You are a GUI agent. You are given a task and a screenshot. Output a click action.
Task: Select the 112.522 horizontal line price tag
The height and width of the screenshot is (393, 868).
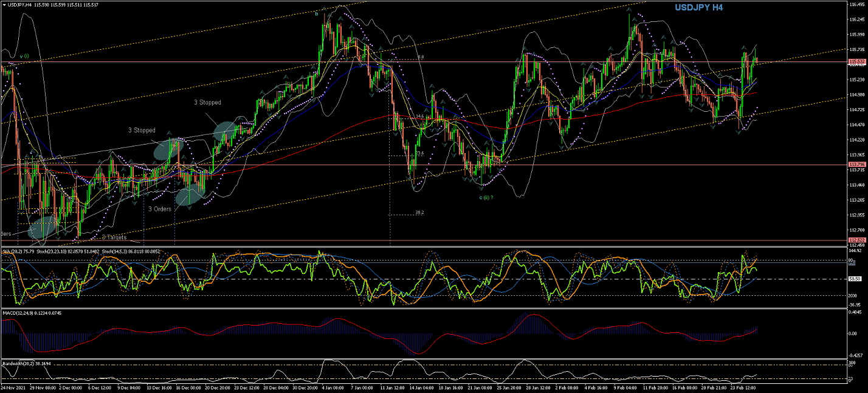[857, 241]
